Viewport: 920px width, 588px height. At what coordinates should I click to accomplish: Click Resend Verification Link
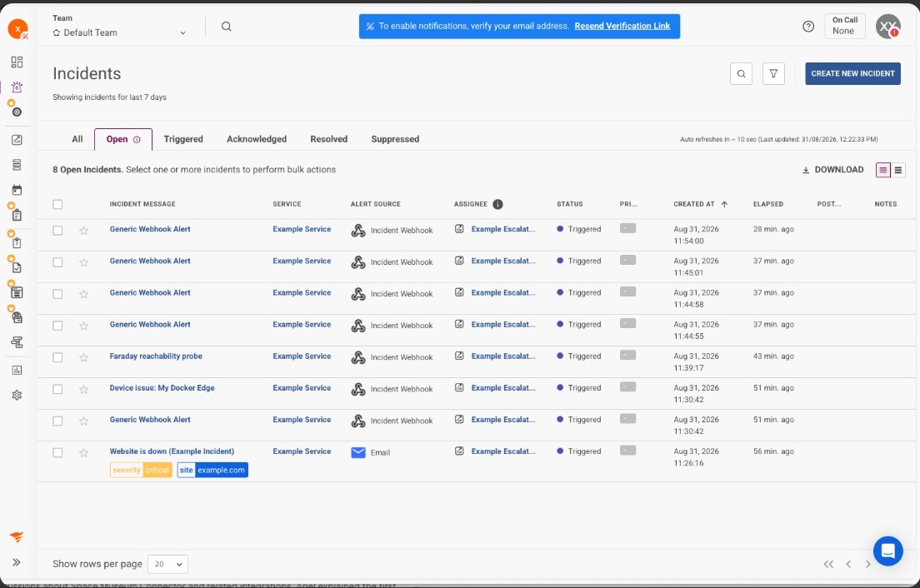[622, 26]
